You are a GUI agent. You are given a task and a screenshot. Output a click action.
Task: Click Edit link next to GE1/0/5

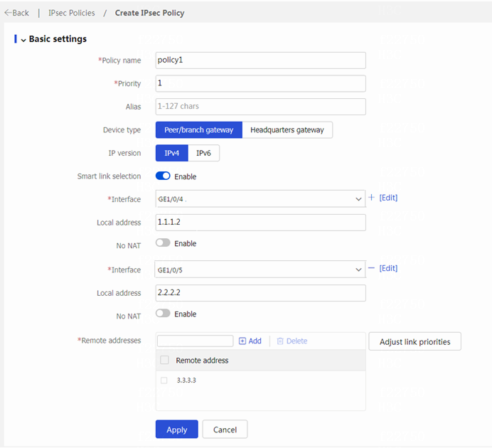click(388, 268)
